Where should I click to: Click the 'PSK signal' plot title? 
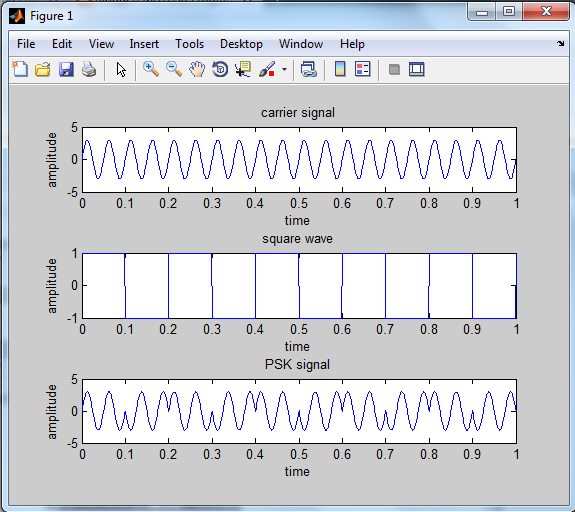coord(297,365)
